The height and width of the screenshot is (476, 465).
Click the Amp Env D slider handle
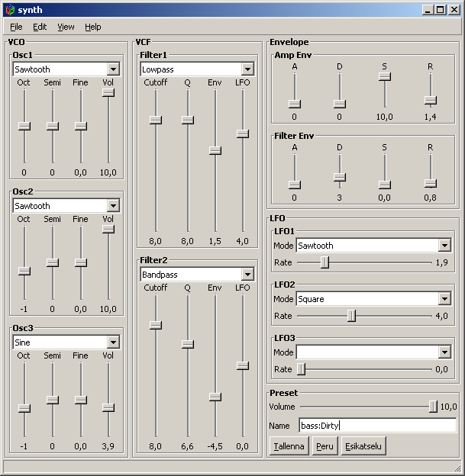tap(340, 104)
